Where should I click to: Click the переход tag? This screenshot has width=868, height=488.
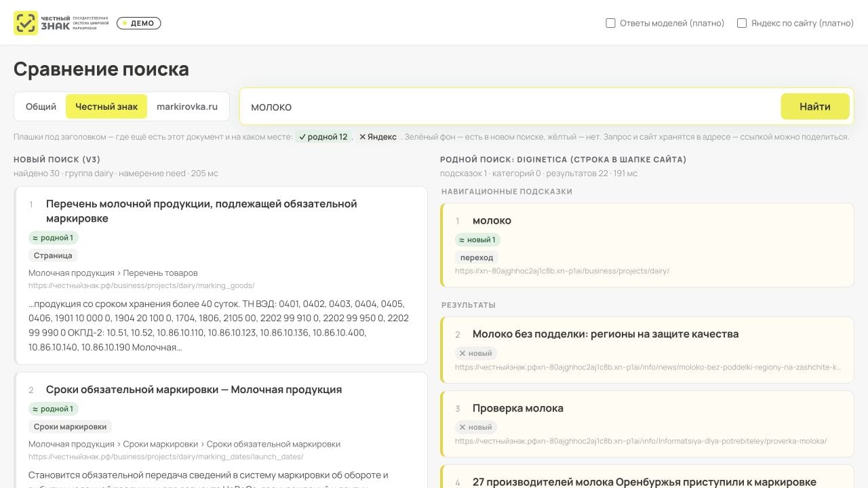pyautogui.click(x=477, y=258)
